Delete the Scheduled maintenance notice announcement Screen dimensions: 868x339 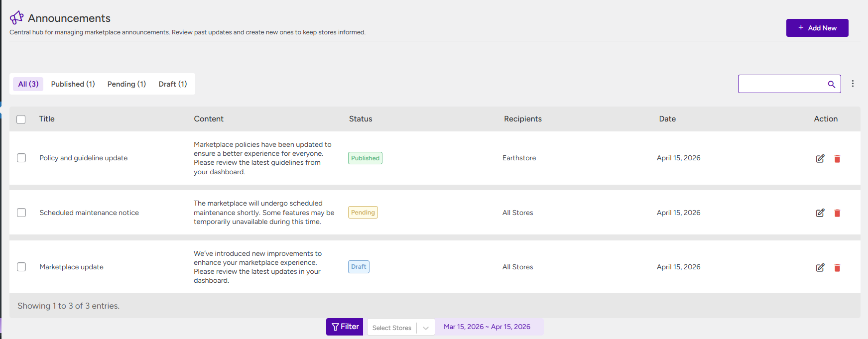837,213
